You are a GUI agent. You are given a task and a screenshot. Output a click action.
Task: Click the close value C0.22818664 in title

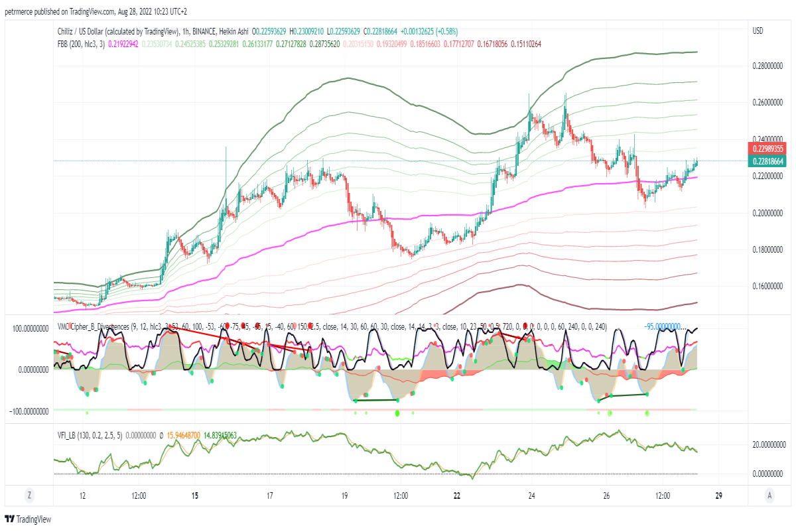point(381,31)
